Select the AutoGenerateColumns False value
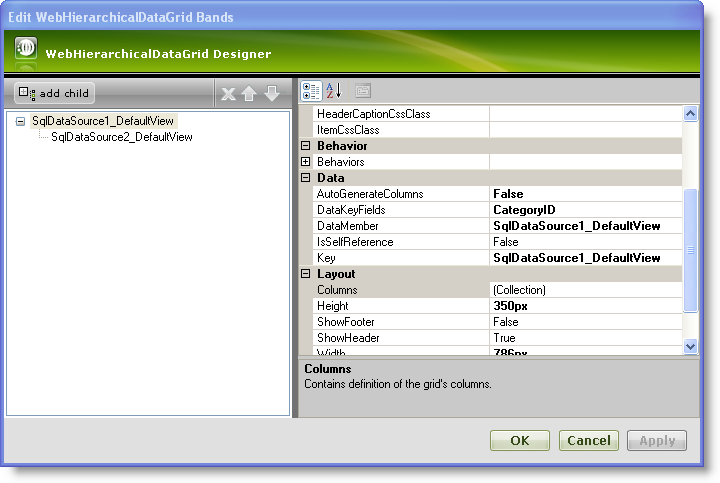720x483 pixels. pos(585,194)
